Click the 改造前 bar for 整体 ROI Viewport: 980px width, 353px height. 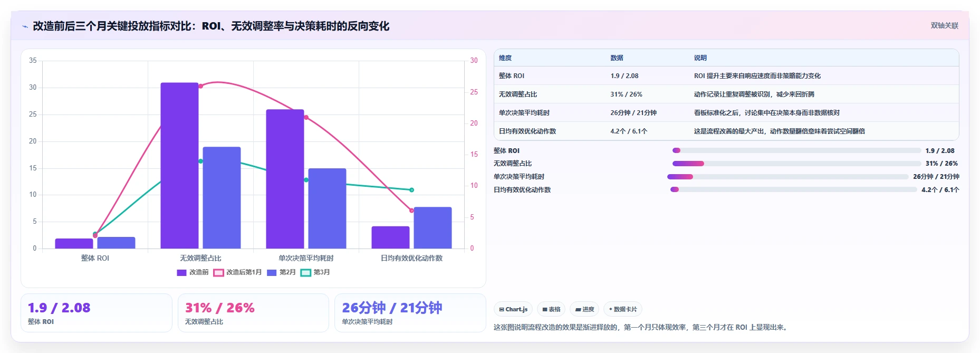click(x=74, y=244)
